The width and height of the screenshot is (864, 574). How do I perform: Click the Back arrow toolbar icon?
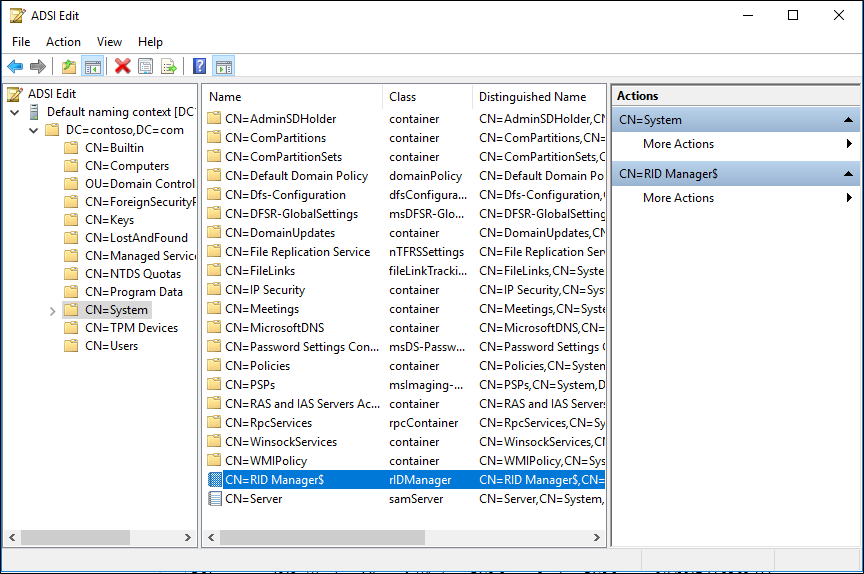pos(15,67)
